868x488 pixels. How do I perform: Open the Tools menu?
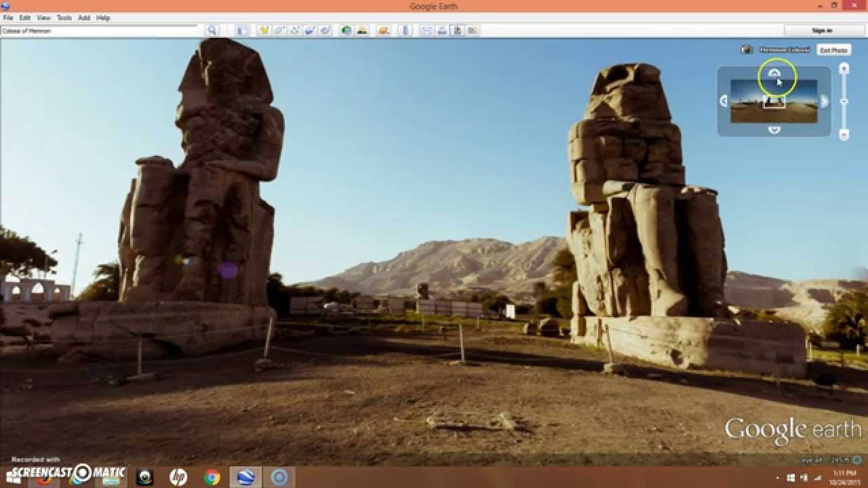pyautogui.click(x=64, y=18)
